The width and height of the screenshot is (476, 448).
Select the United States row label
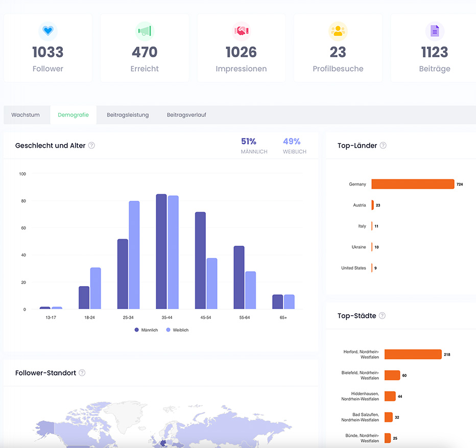tap(353, 268)
